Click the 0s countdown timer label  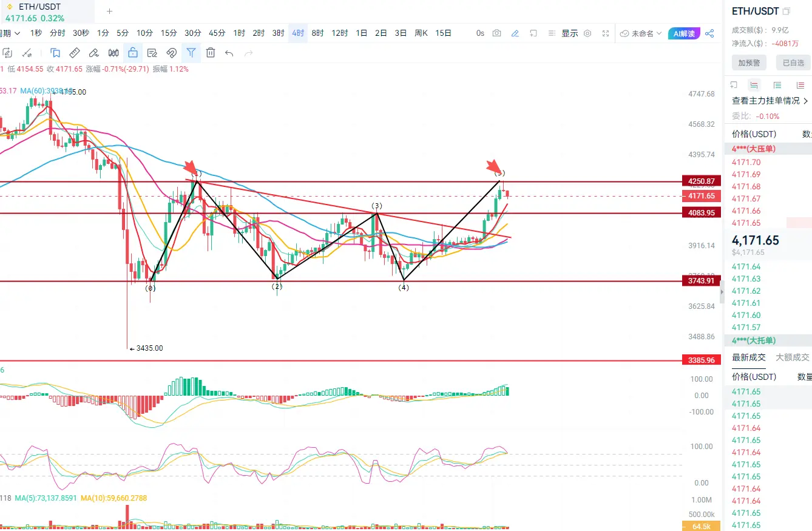(x=480, y=33)
